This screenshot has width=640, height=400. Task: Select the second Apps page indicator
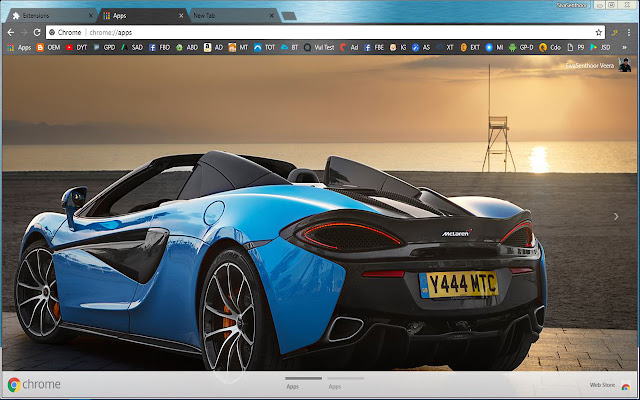[345, 382]
